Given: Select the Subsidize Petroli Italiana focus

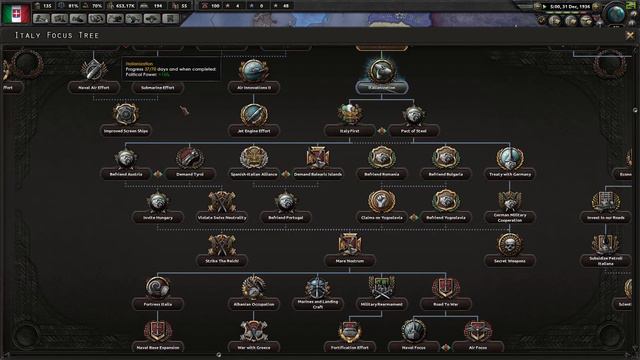Looking at the screenshot, I should click(606, 250).
